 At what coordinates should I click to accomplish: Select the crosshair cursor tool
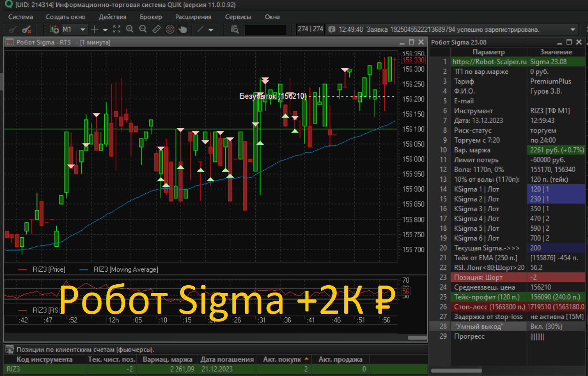point(94,29)
